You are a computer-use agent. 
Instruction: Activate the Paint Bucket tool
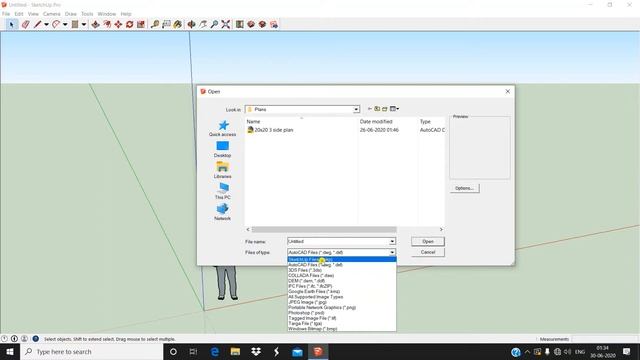point(178,24)
